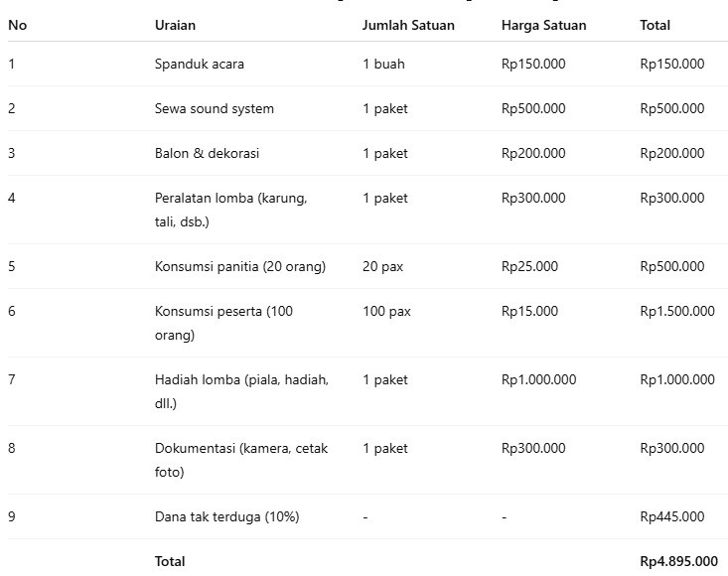Viewport: 728px width, 576px height.
Task: Click the "No" column header
Action: pos(17,25)
